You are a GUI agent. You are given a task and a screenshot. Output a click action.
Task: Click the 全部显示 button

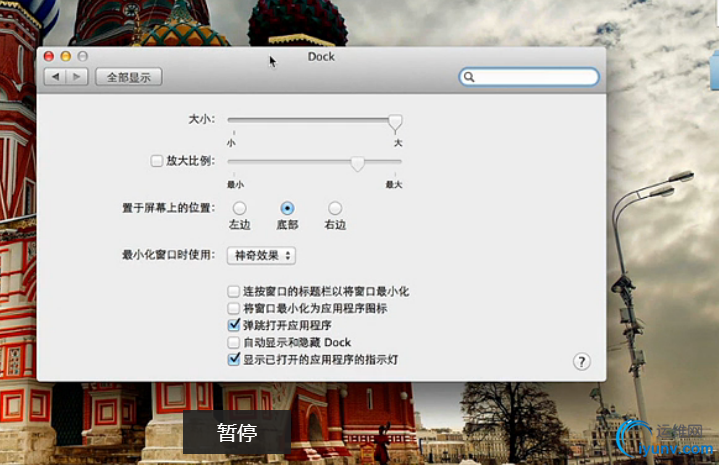(129, 77)
